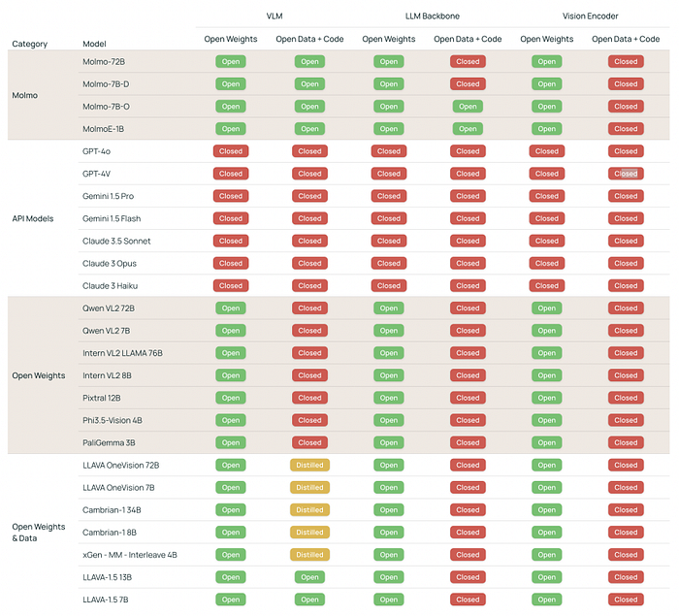The width and height of the screenshot is (679, 616).
Task: Click Claude 3 Haiku's LLM Backbone Open Weights badge
Action: tap(388, 286)
